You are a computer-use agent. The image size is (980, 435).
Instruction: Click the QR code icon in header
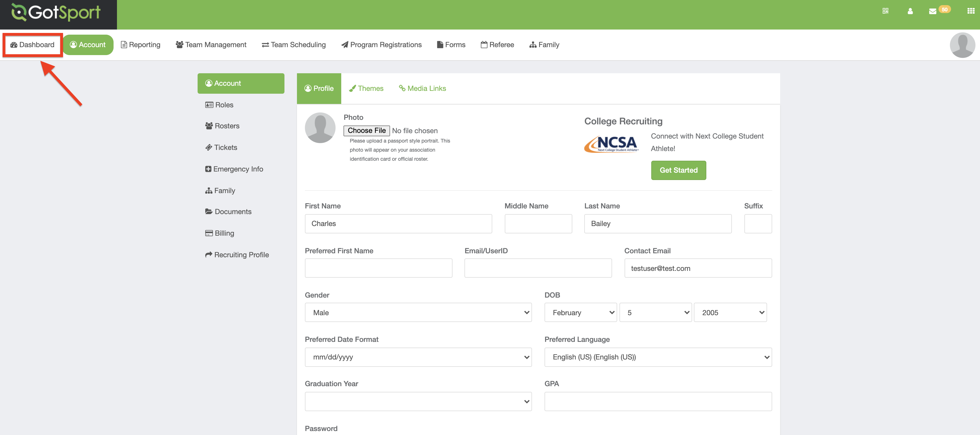tap(885, 11)
